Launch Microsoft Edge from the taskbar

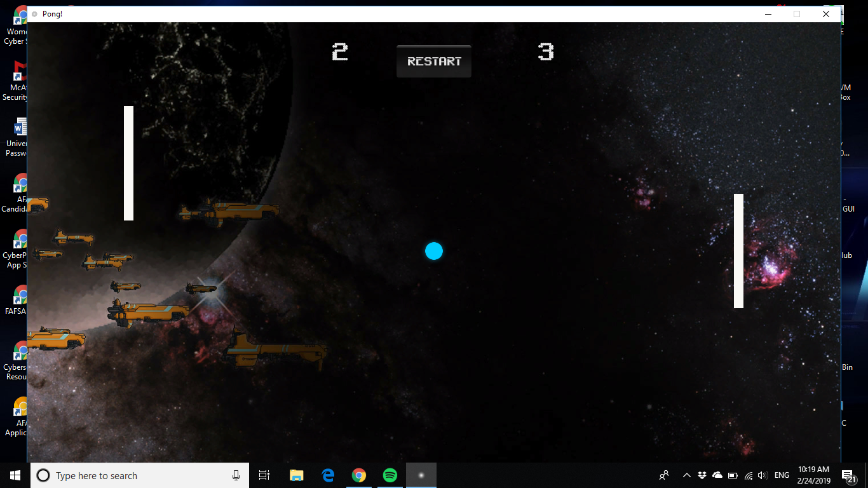[x=328, y=475]
